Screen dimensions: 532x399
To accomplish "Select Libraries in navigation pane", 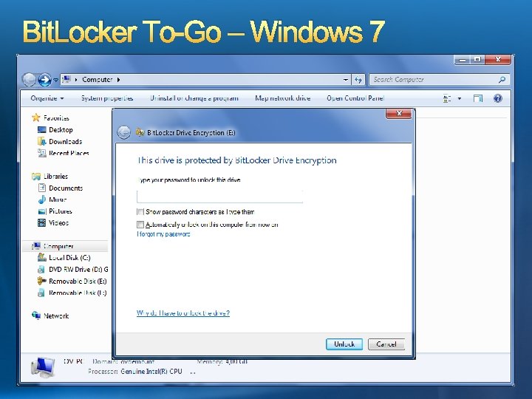I will point(56,177).
